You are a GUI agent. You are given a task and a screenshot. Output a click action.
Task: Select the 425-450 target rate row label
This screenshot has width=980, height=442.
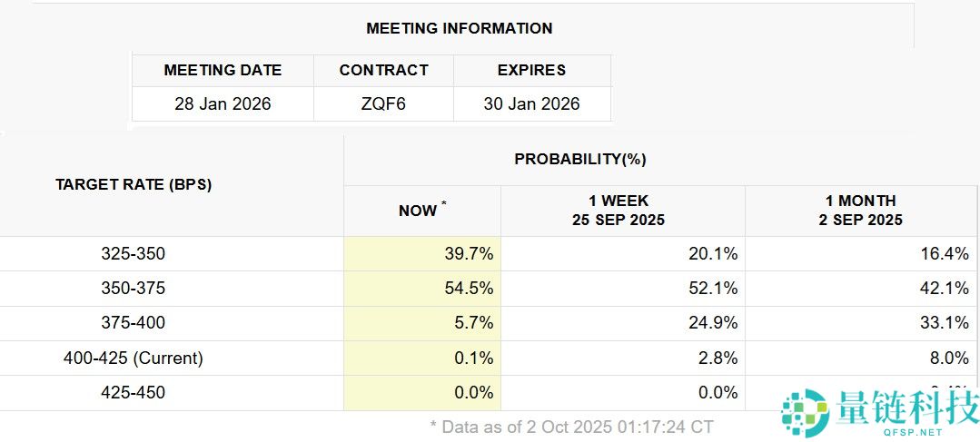[134, 392]
